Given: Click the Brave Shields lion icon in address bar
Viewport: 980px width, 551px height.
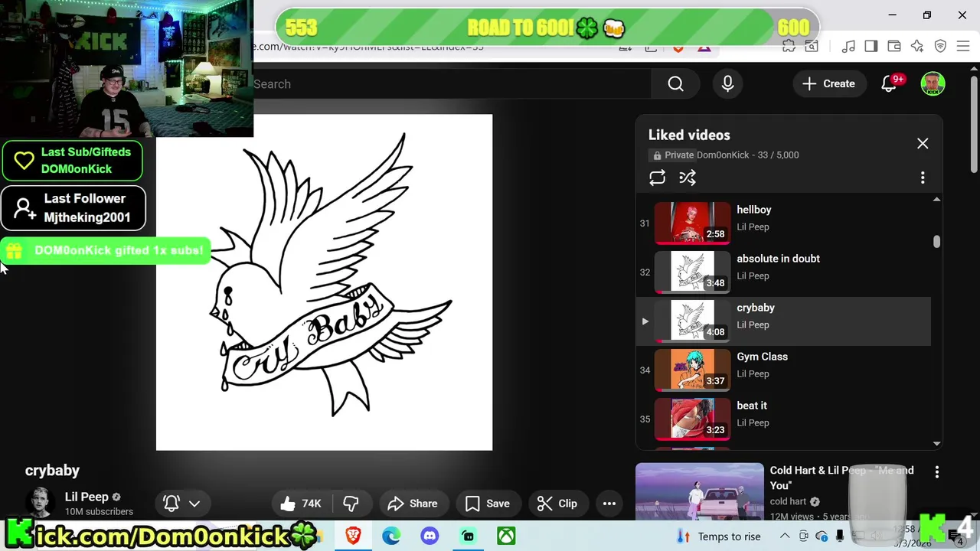Looking at the screenshot, I should (x=678, y=47).
